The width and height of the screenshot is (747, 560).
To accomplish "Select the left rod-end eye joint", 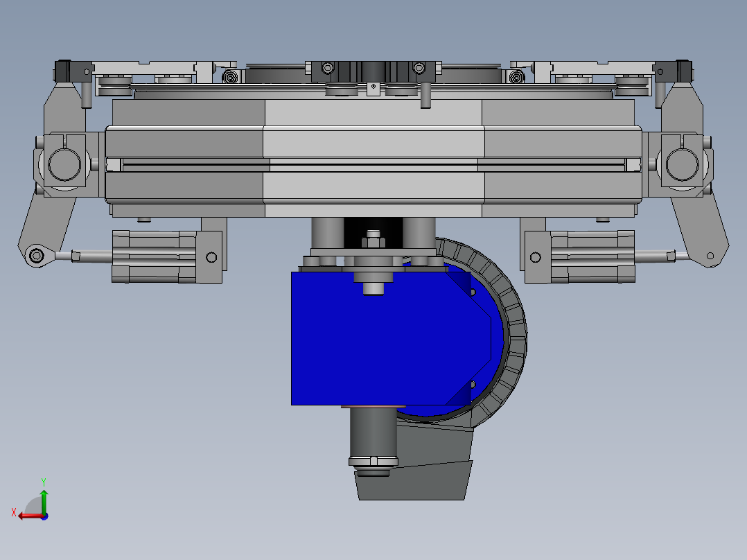I will click(37, 256).
